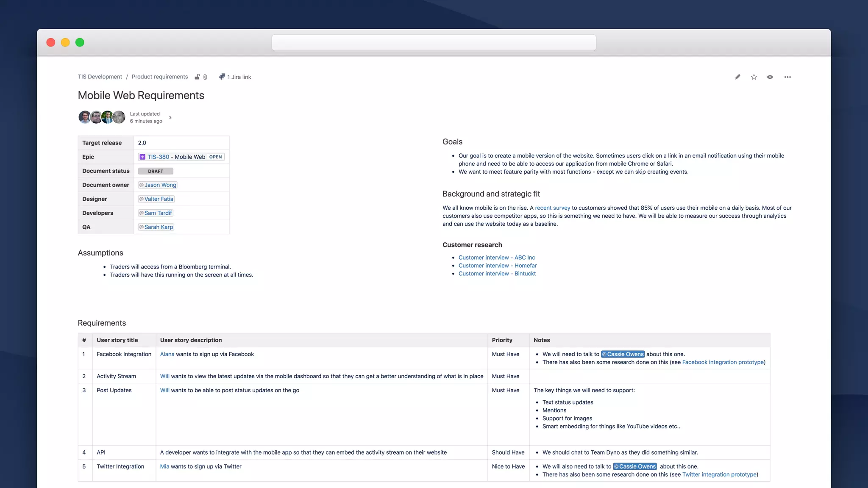Image resolution: width=868 pixels, height=488 pixels.
Task: Click the purple epic icon beside TIS-380
Action: (142, 157)
